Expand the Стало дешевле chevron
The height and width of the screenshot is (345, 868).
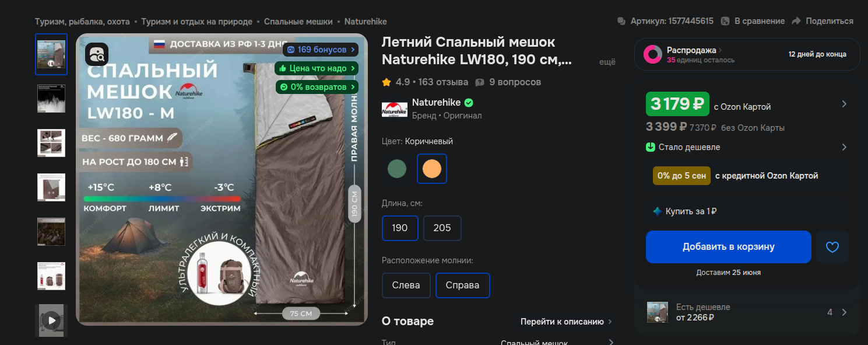tap(844, 147)
